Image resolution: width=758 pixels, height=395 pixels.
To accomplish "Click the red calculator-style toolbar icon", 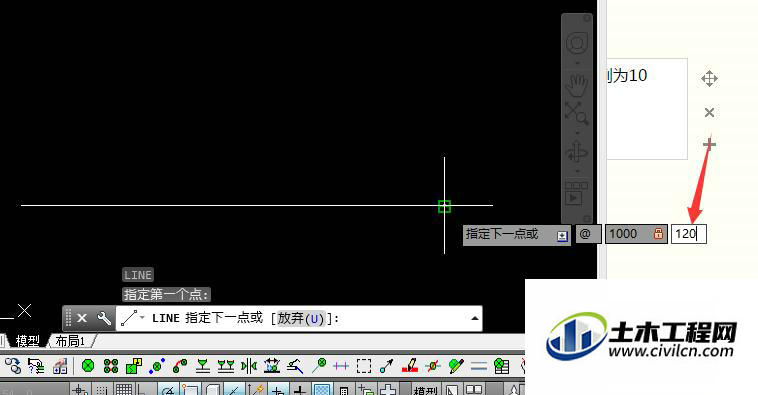I will tap(60, 366).
